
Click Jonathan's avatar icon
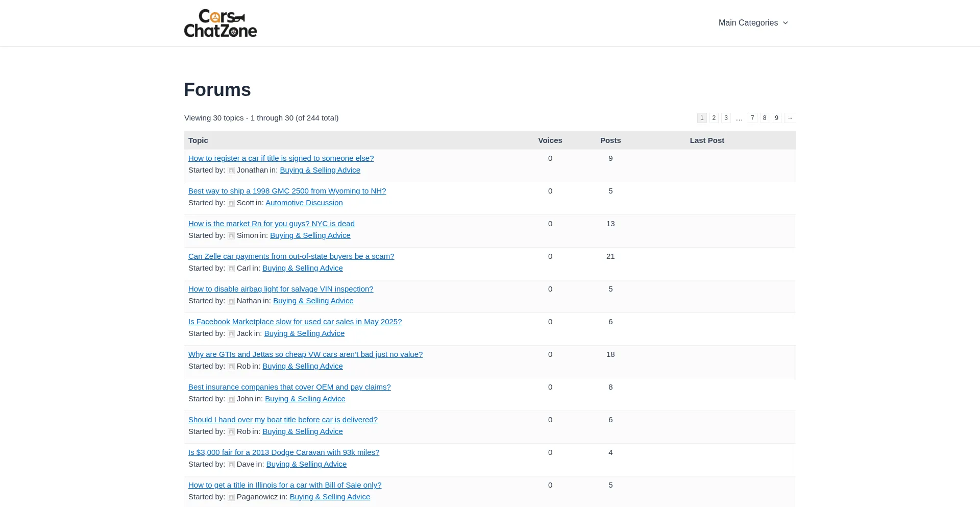point(231,171)
